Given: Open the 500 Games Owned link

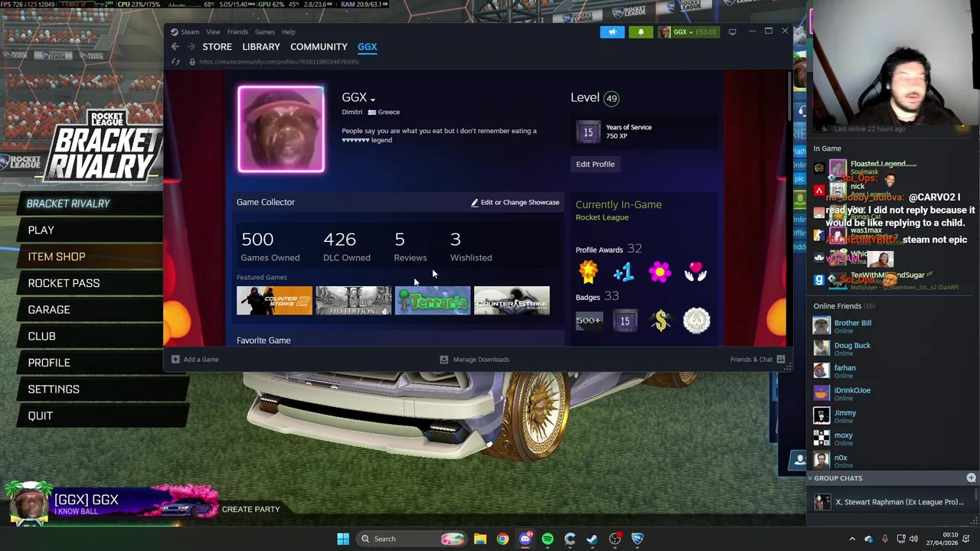Looking at the screenshot, I should coord(270,247).
